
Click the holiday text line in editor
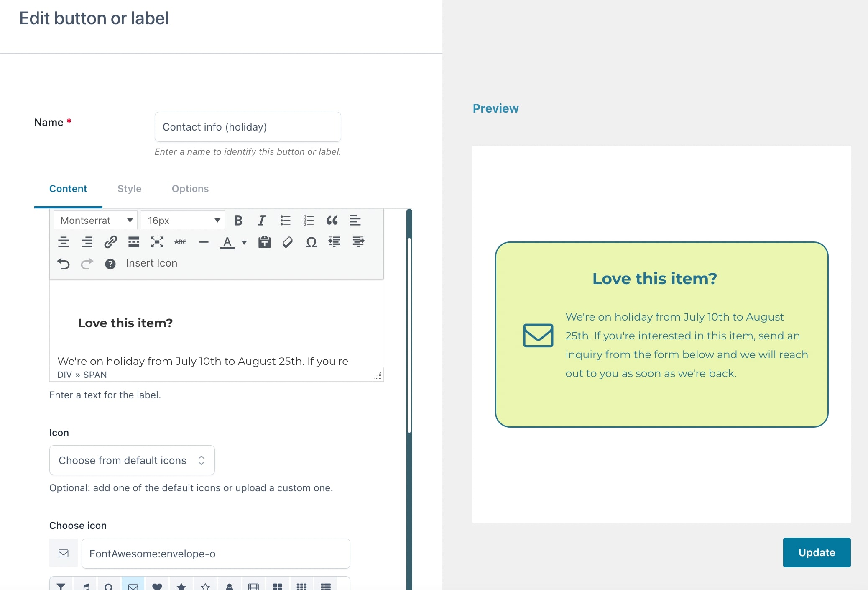pos(203,361)
